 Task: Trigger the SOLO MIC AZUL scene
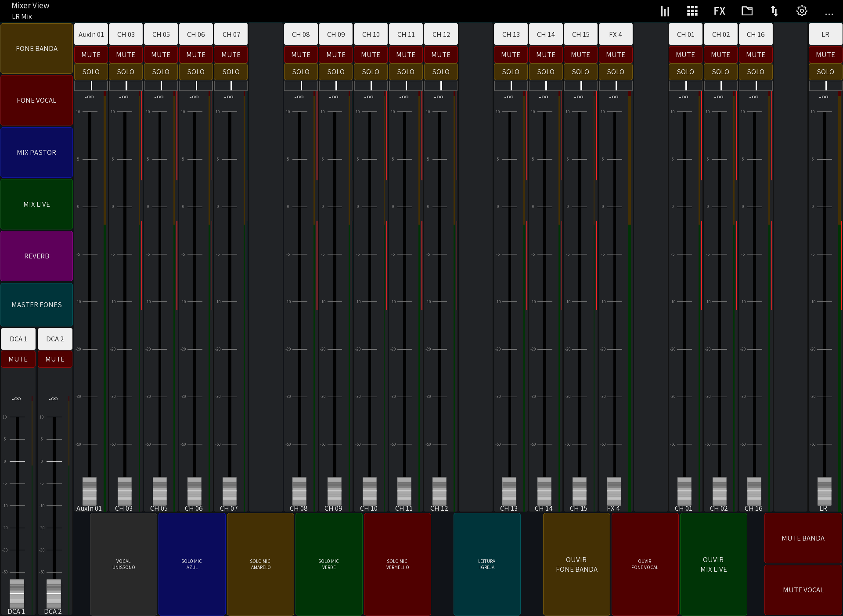[192, 565]
